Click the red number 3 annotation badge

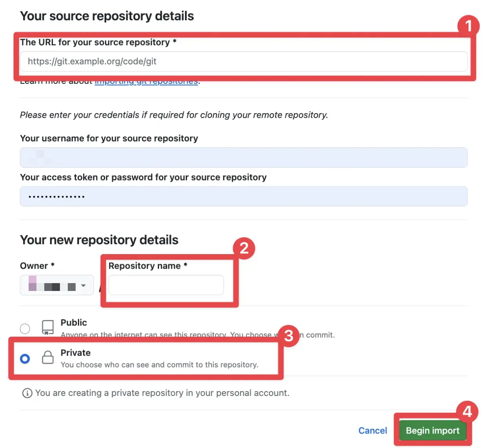[289, 335]
